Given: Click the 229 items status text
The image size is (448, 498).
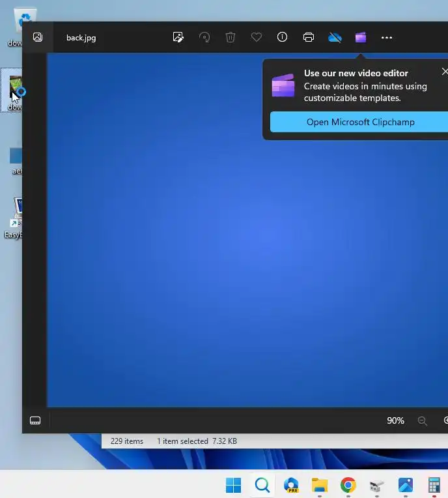Looking at the screenshot, I should (x=126, y=441).
